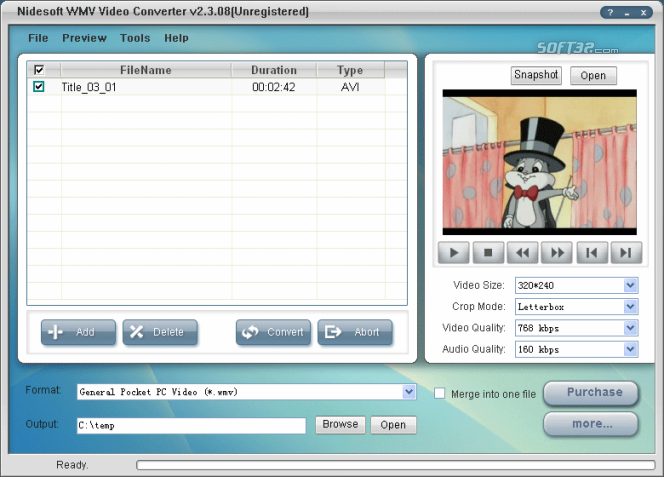This screenshot has width=664, height=477.
Task: Click the Ready. status text
Action: [72, 465]
